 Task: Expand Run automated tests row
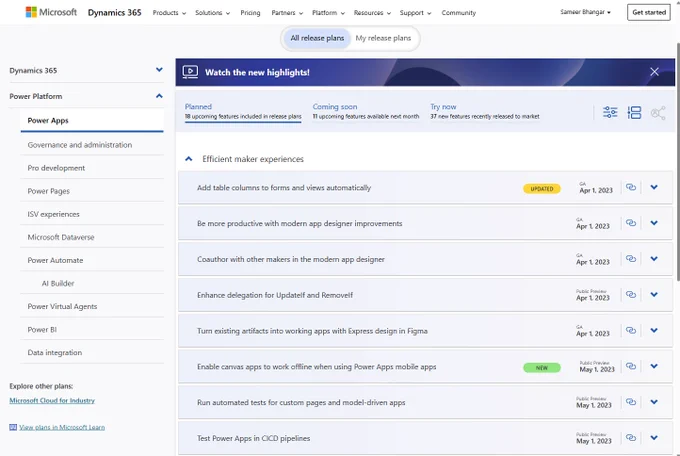(654, 402)
